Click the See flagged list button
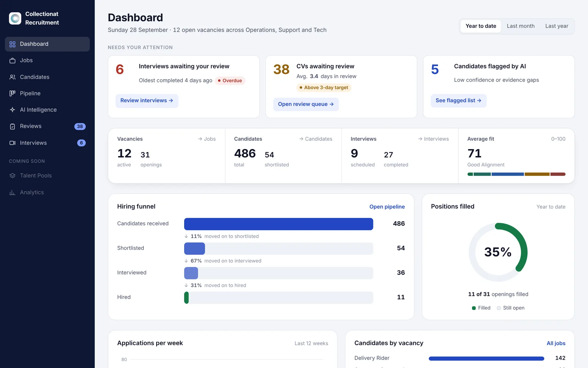This screenshot has height=368, width=588. [x=458, y=101]
